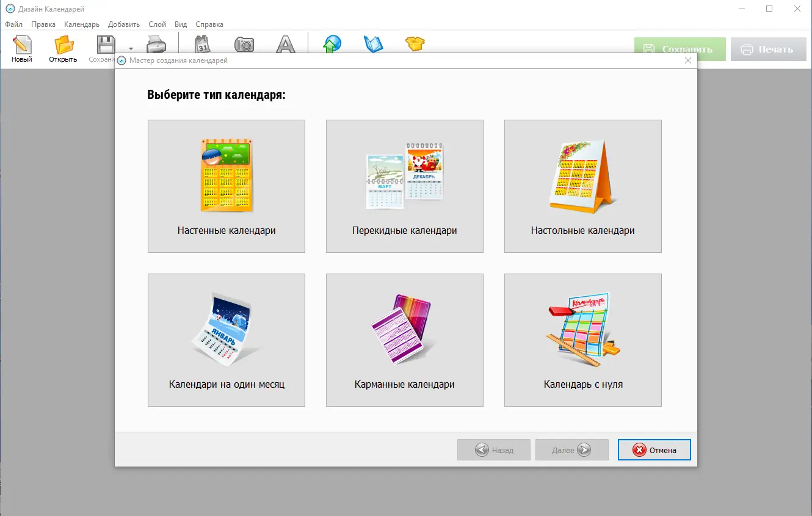
Task: Click the letter A text toolbar icon
Action: tap(285, 45)
